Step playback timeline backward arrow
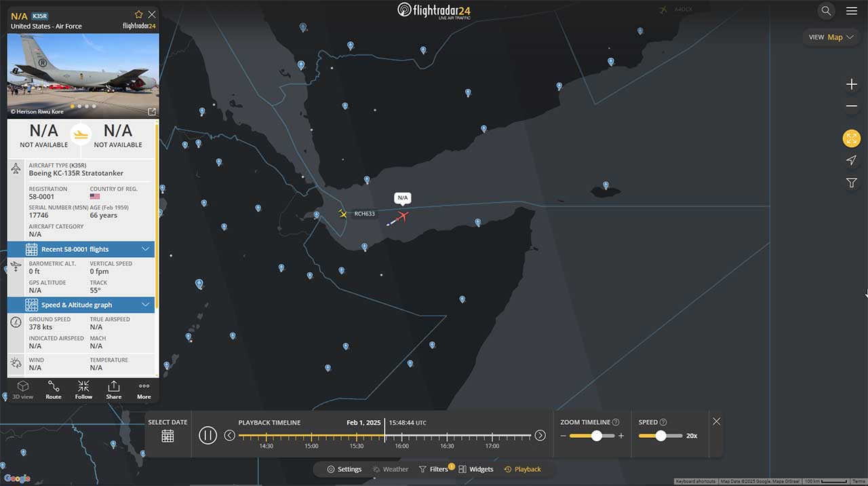Viewport: 868px width, 486px height. coord(230,436)
